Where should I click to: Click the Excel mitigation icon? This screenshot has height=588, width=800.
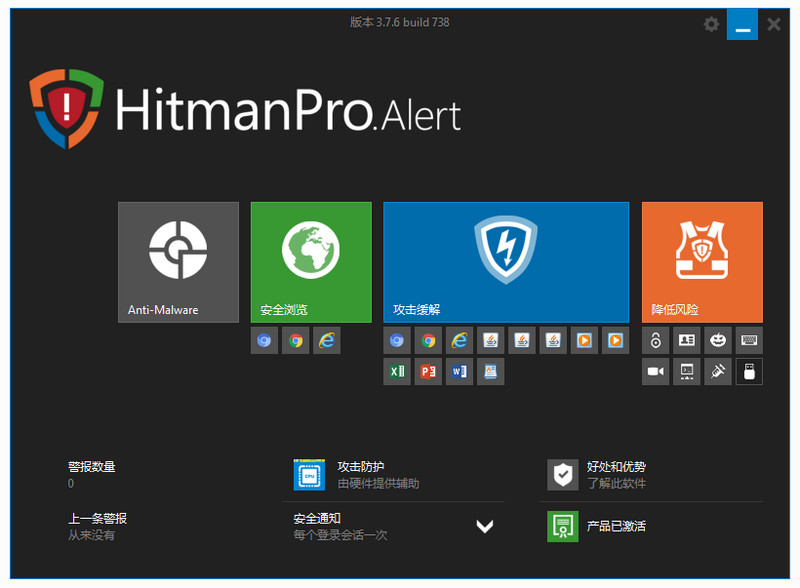tap(397, 371)
